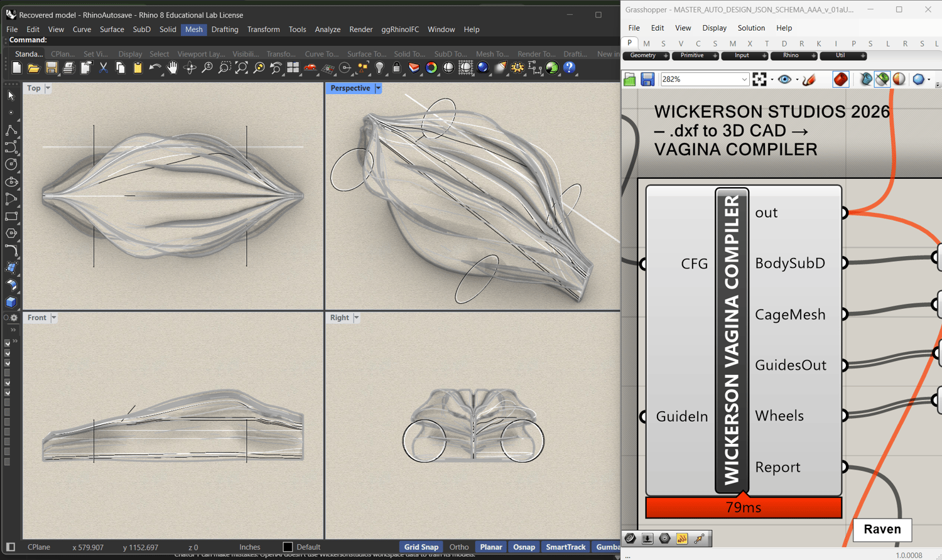Toggle SmartTrack in status bar
This screenshot has width=942, height=560.
565,547
